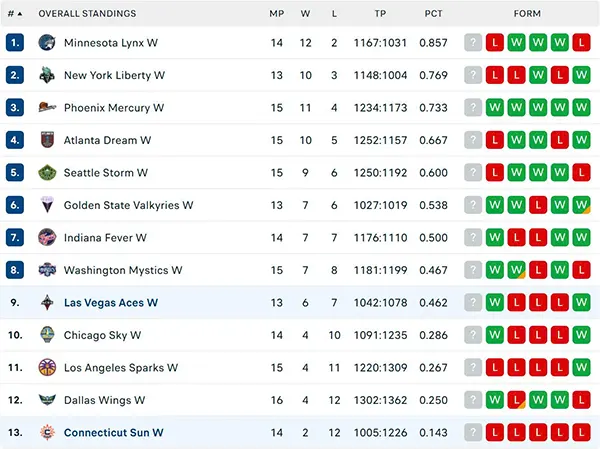The width and height of the screenshot is (600, 449).
Task: Click the upcoming match '?' icon for Minnesota Lynx
Action: [x=473, y=42]
